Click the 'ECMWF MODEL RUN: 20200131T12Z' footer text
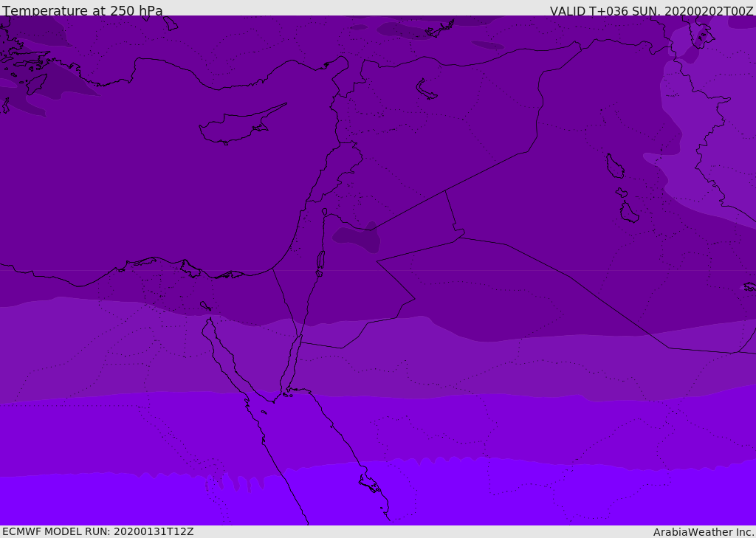 [98, 531]
